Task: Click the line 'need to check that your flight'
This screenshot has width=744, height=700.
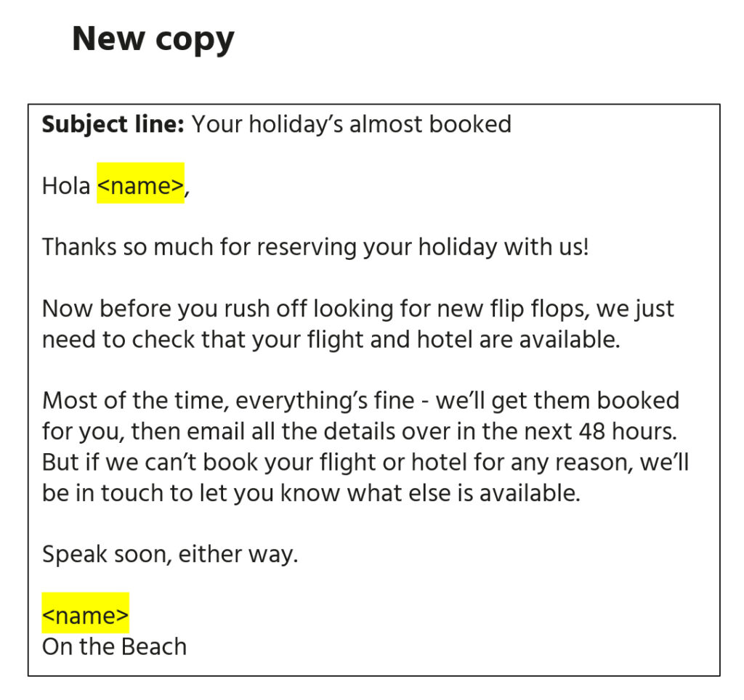Action: pyautogui.click(x=331, y=340)
